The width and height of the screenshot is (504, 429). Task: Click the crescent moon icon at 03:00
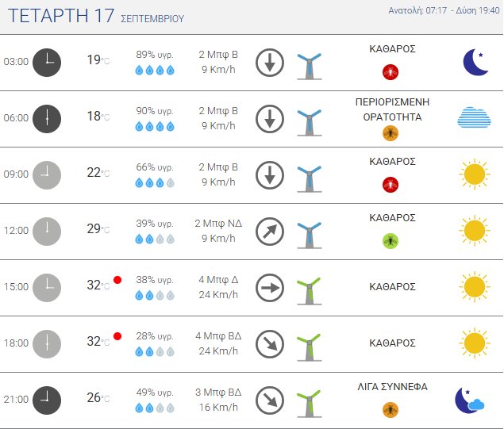475,62
